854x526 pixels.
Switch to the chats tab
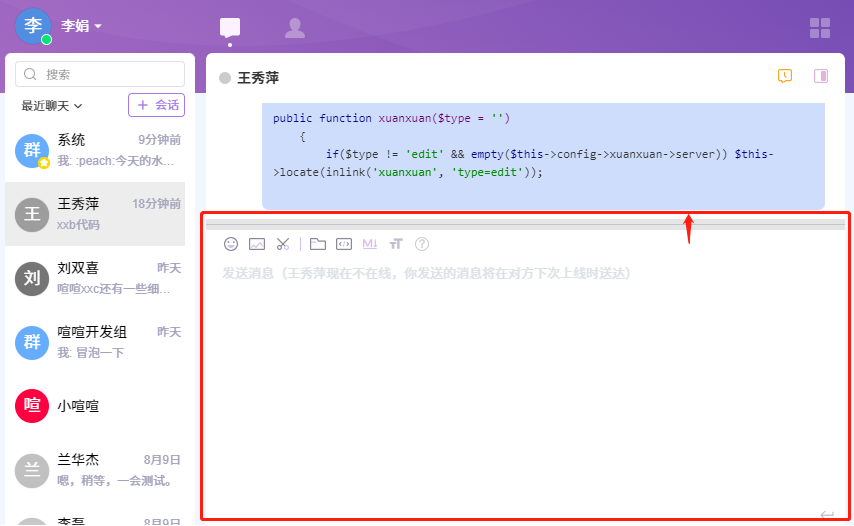tap(231, 28)
